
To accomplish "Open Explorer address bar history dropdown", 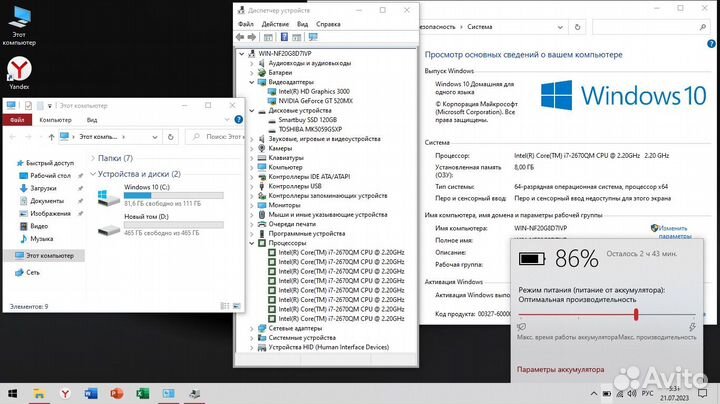I will (x=155, y=137).
